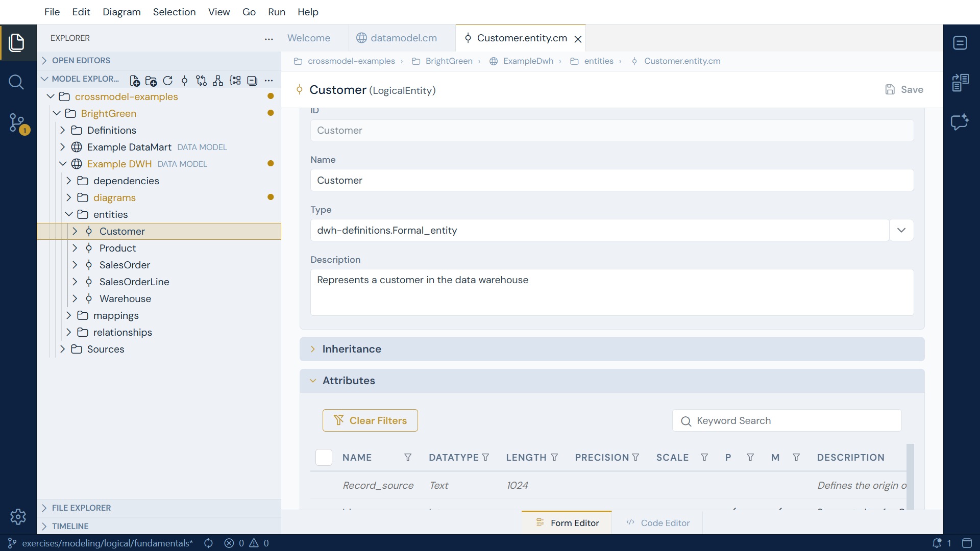
Task: Switch to the Code Editor view
Action: pos(657,522)
